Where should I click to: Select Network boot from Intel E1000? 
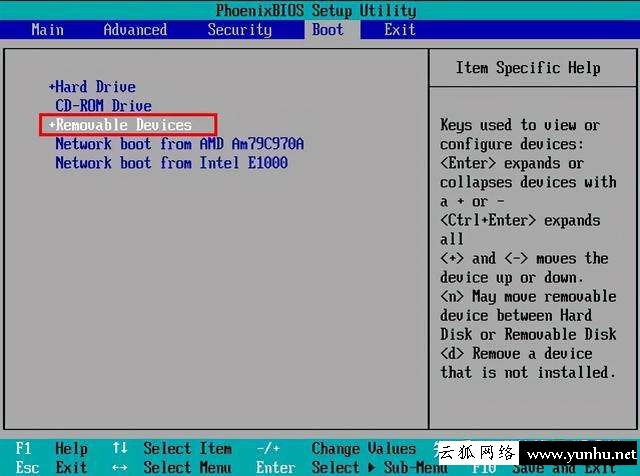click(171, 163)
